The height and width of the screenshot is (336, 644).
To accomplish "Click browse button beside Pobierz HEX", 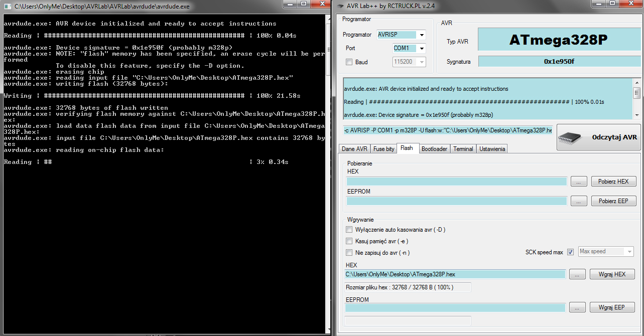I will click(578, 182).
